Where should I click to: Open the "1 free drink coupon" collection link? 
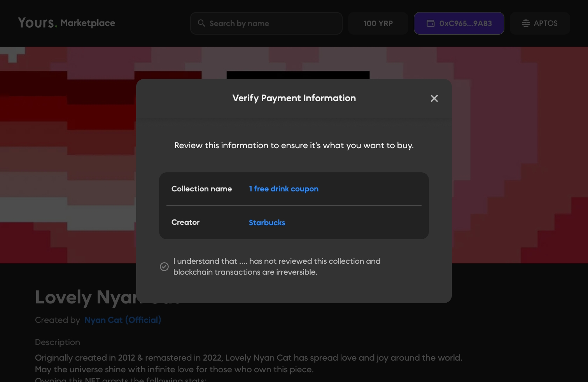(x=283, y=189)
